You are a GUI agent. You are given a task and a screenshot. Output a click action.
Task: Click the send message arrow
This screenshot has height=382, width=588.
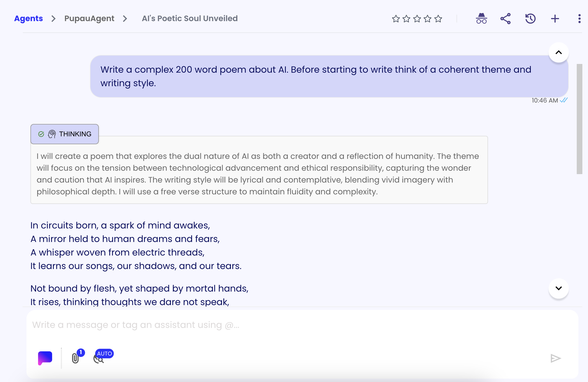[x=556, y=358]
